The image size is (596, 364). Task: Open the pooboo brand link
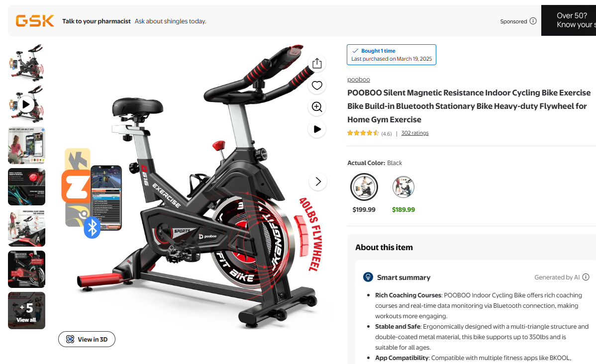tap(358, 80)
